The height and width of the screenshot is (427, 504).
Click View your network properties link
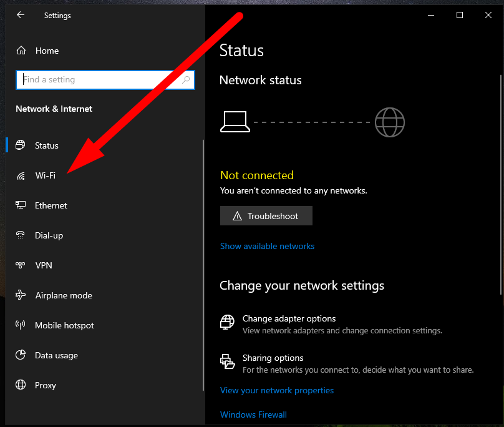[x=277, y=390]
